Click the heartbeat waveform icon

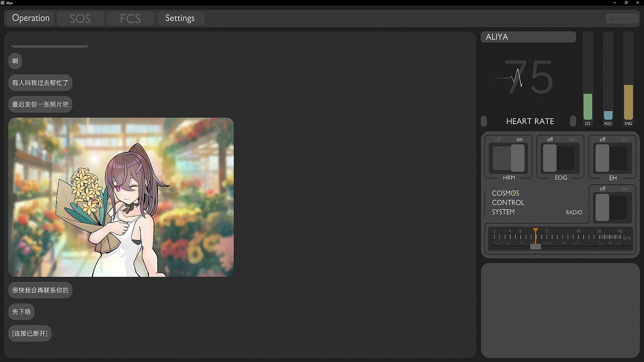[x=517, y=78]
